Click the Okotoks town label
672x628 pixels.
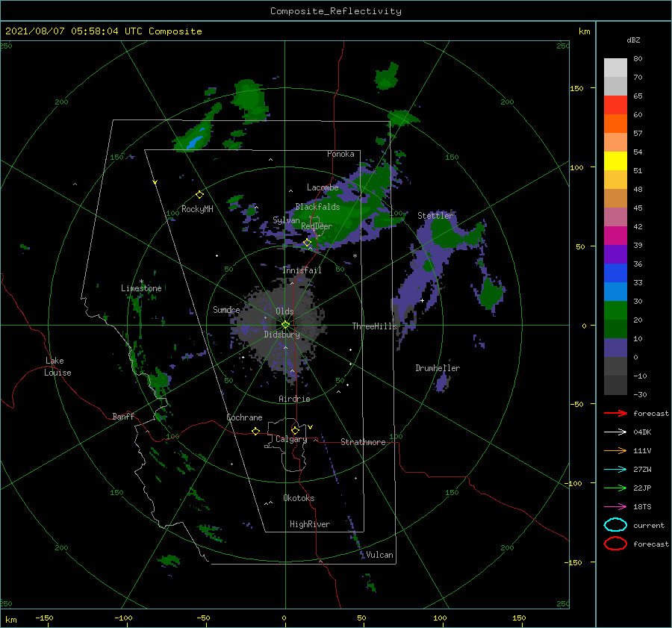coord(299,498)
